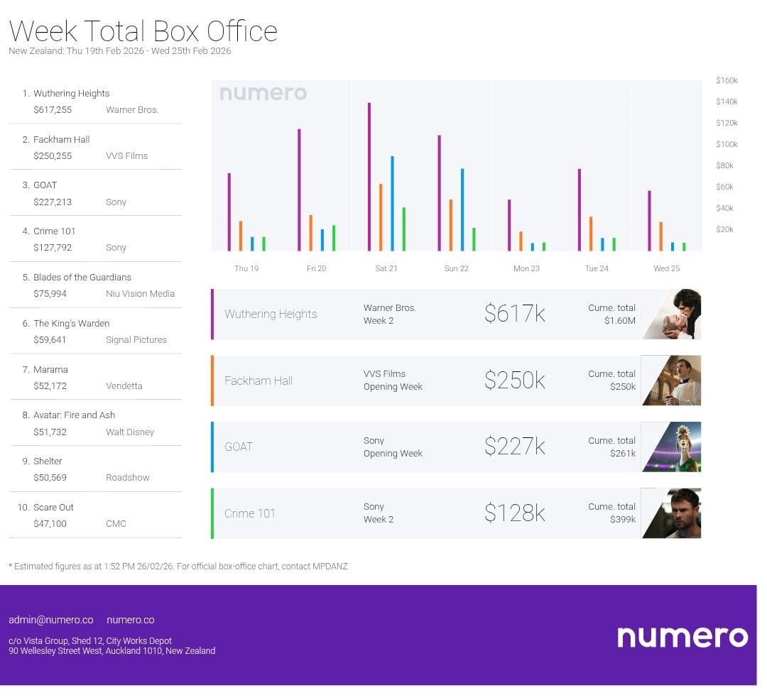This screenshot has height=700, width=767.
Task: Open the Crime 101 poster thumbnail
Action: point(672,513)
